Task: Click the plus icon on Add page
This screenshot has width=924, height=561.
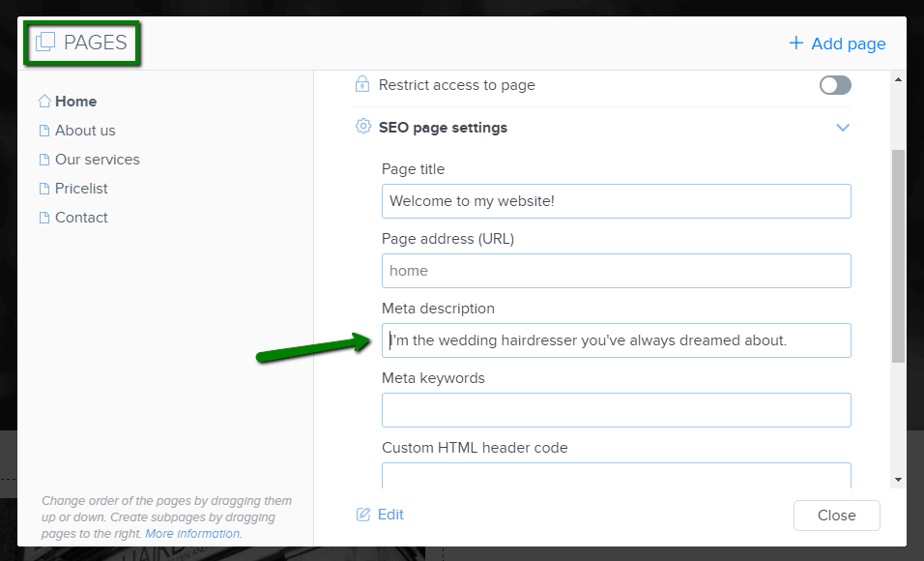Action: pos(795,43)
